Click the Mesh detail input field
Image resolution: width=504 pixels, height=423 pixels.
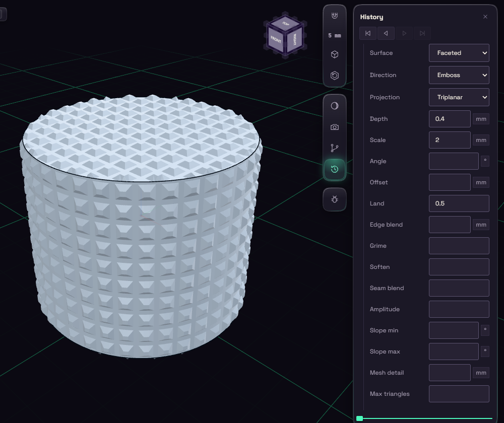pyautogui.click(x=450, y=373)
